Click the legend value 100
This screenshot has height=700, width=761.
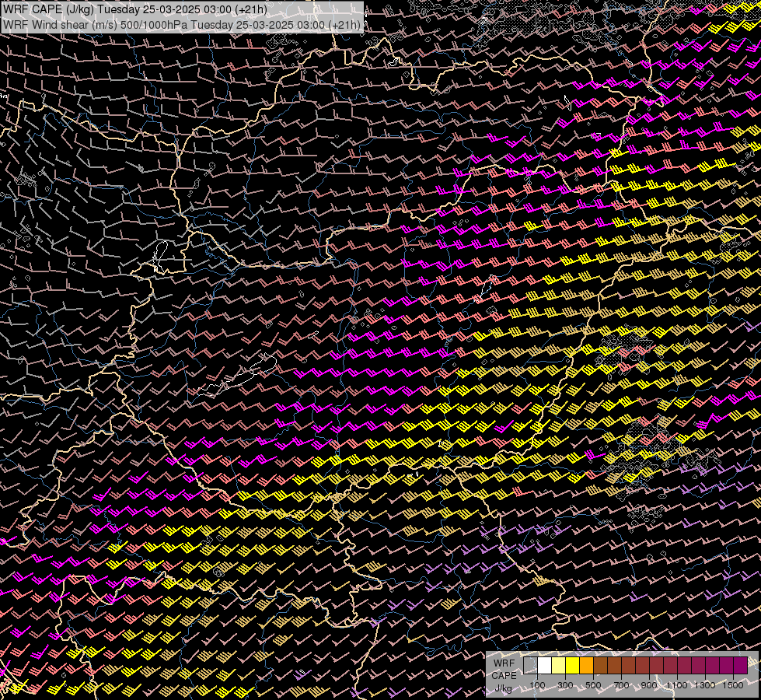pyautogui.click(x=537, y=685)
